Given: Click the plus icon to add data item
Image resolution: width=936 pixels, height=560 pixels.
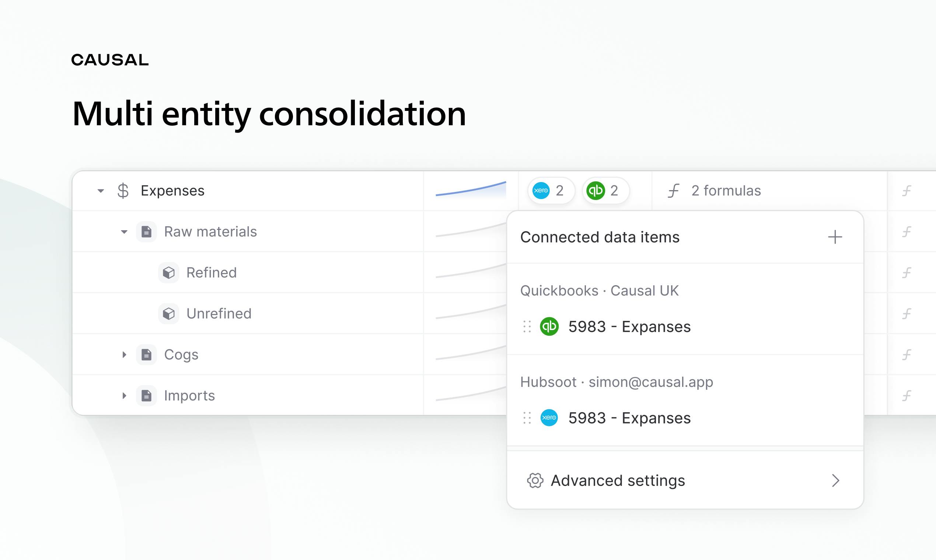Looking at the screenshot, I should [x=835, y=237].
